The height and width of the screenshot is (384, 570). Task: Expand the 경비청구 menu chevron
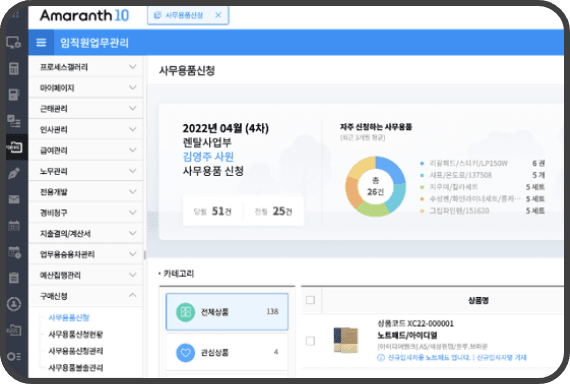133,212
